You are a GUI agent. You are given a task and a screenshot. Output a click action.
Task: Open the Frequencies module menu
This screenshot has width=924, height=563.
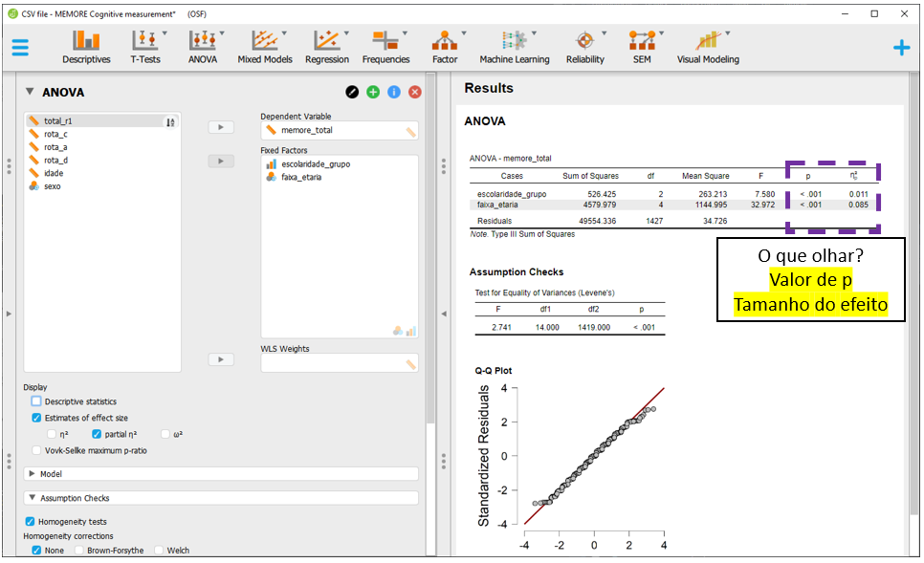pyautogui.click(x=385, y=47)
